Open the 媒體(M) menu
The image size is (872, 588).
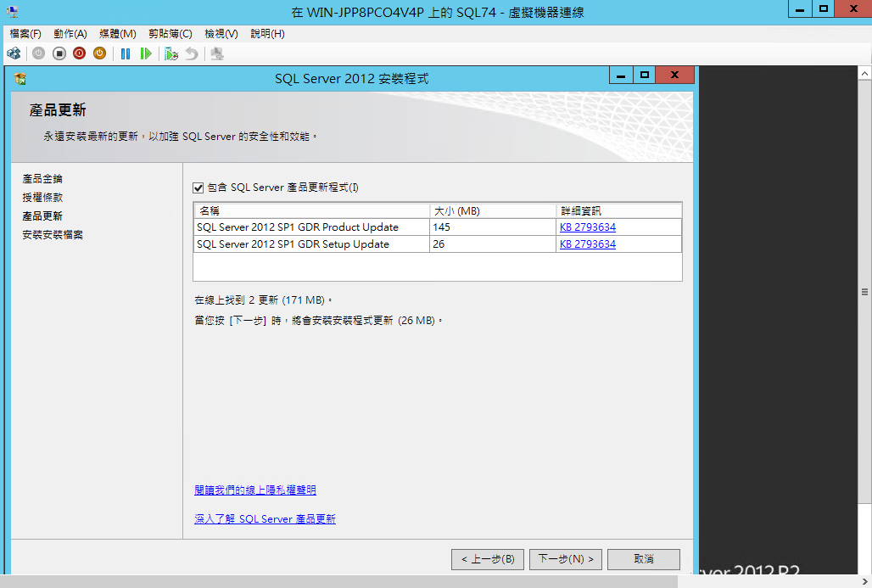(x=118, y=34)
